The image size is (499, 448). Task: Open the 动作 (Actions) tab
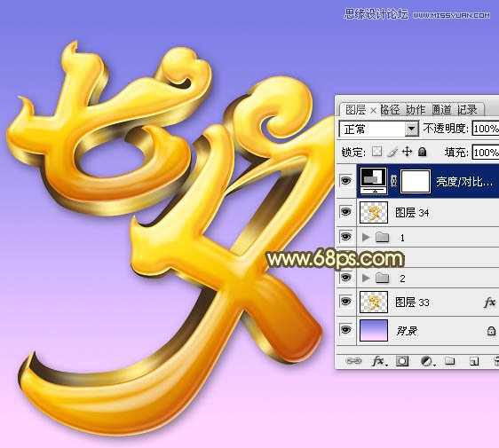tap(416, 110)
